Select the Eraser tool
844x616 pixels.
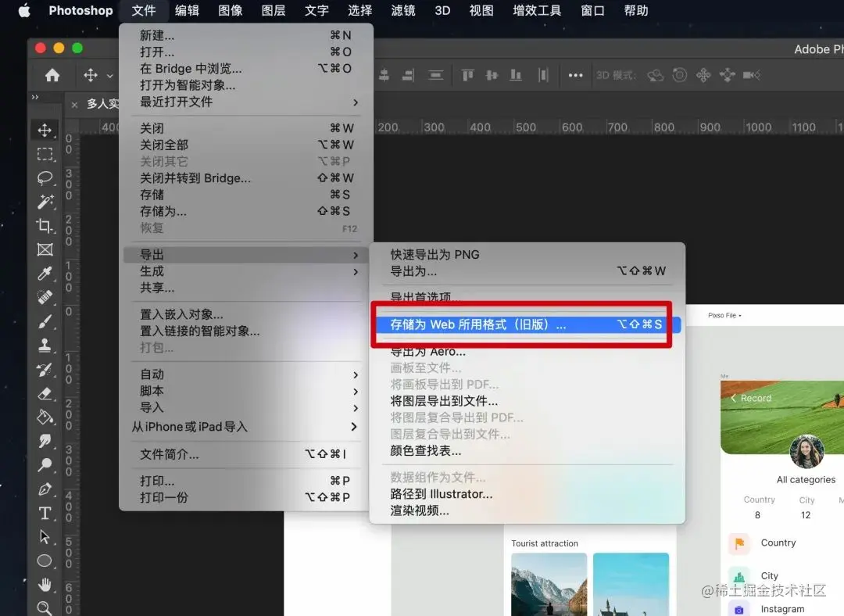45,393
